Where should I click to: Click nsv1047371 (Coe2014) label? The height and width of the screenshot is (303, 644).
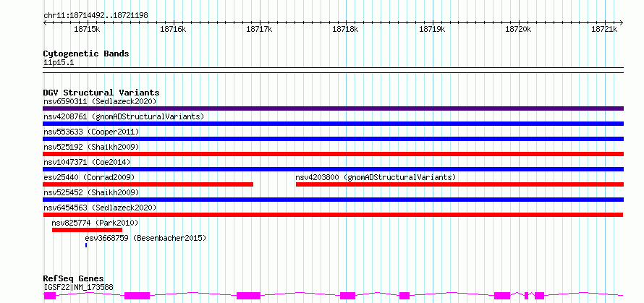[x=87, y=162]
